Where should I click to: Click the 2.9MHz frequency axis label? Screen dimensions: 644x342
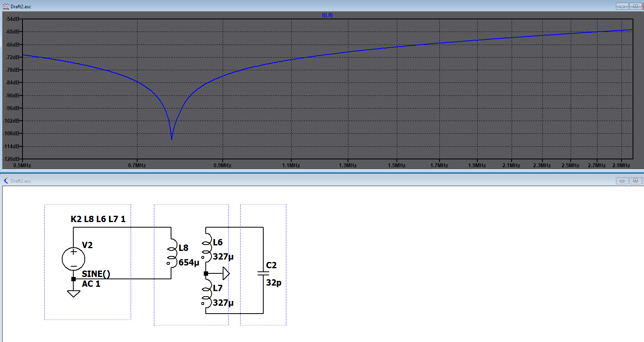621,165
